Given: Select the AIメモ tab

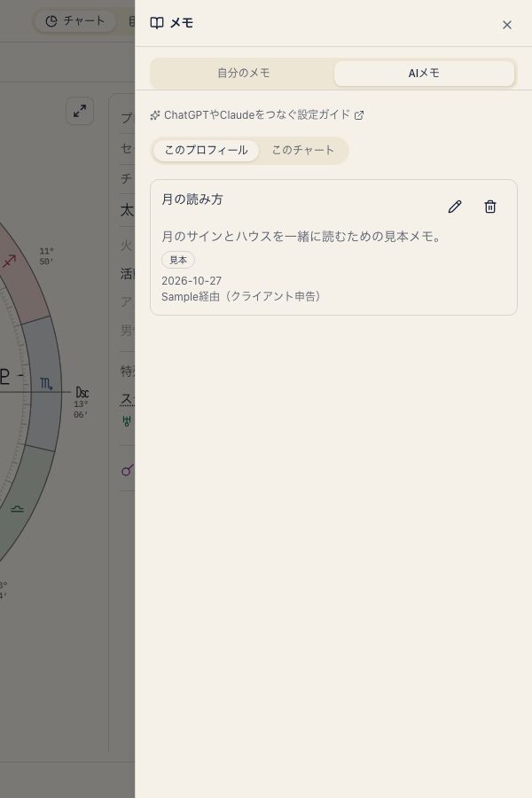Looking at the screenshot, I should coord(424,73).
